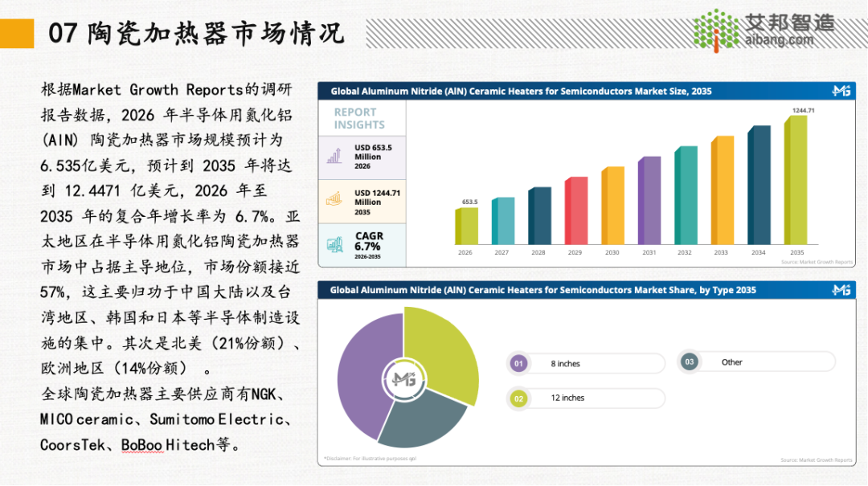Click the REPORT INSIGHTS heading
Screen dimensions: 868x486
pyautogui.click(x=358, y=118)
